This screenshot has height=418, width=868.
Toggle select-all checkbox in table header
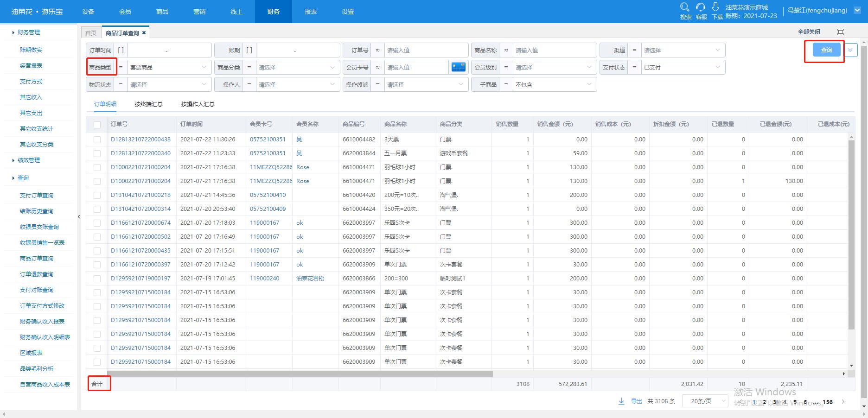pyautogui.click(x=97, y=125)
